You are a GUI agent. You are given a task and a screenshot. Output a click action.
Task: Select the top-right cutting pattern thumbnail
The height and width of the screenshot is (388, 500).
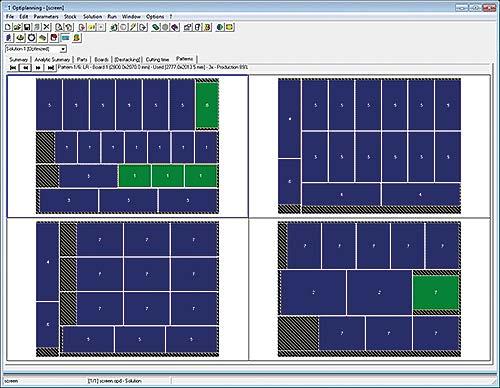point(369,146)
